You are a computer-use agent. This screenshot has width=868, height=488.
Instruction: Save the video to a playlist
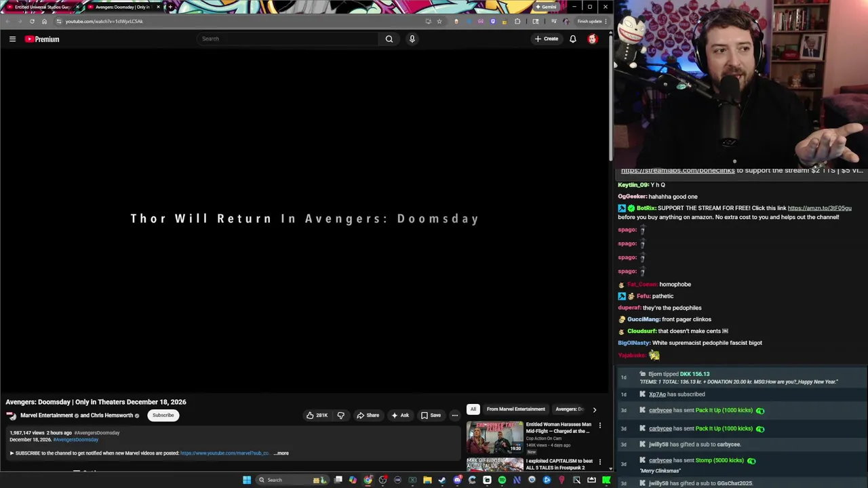431,415
